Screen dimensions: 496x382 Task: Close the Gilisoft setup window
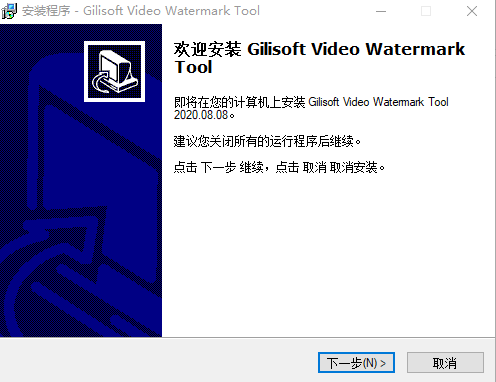472,11
